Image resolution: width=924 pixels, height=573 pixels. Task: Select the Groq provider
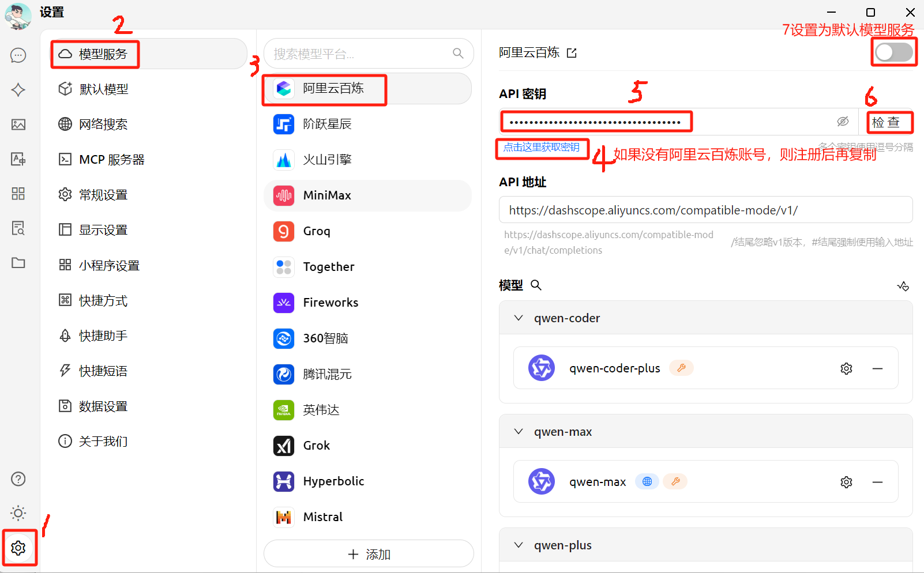pos(368,231)
